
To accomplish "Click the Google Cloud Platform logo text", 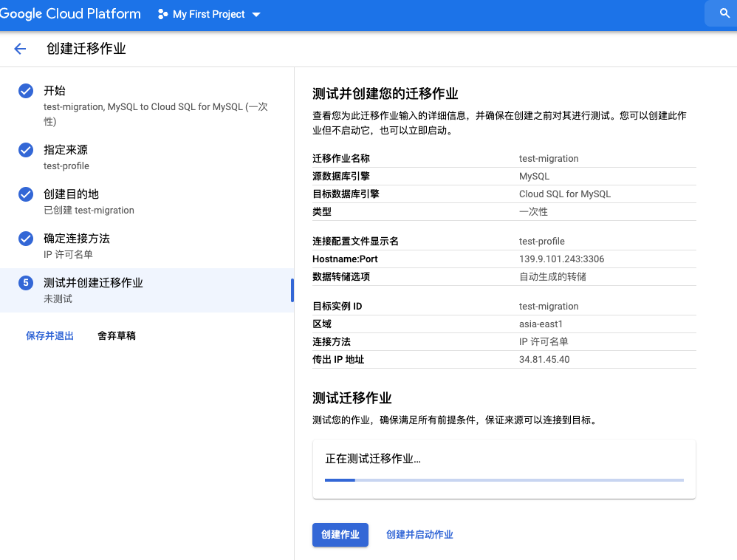I will pos(70,14).
